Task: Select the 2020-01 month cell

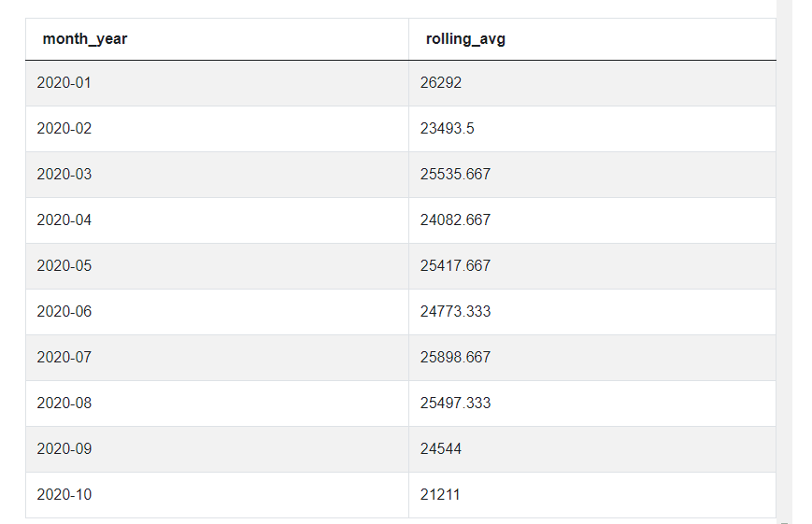Action: point(64,82)
